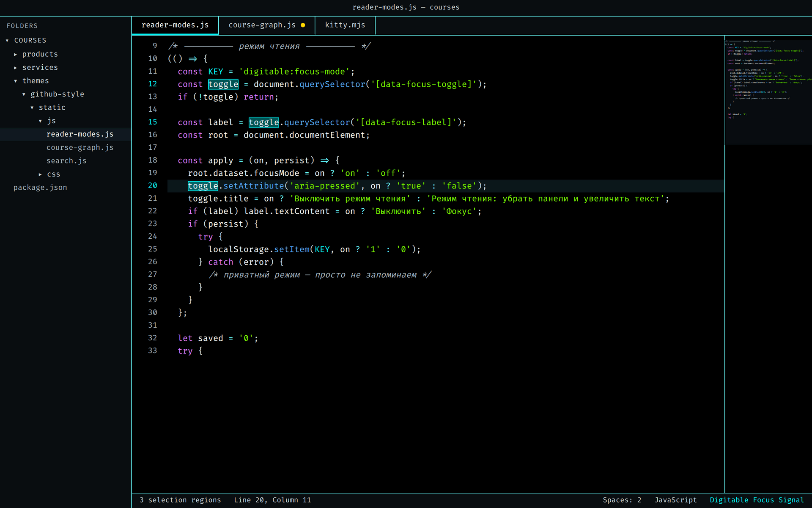Click 'Line 20, Column 11' status entry
This screenshot has width=812, height=508.
272,500
